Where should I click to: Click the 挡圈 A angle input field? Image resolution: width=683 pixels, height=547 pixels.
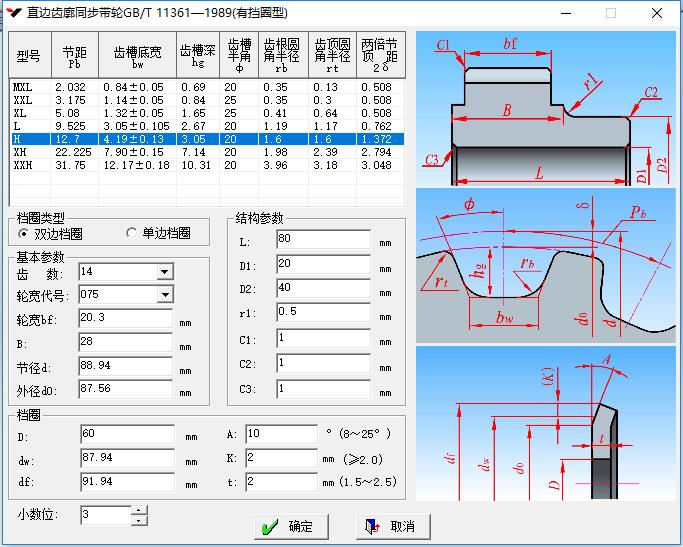click(281, 434)
